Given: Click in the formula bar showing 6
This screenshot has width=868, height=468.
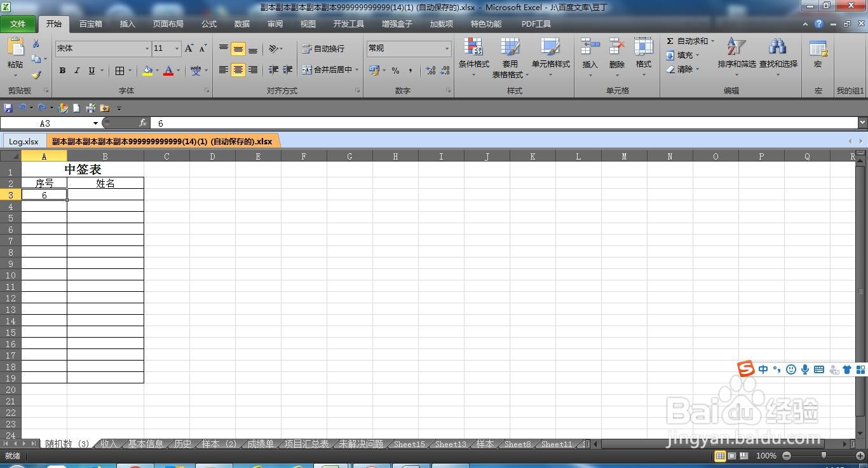Looking at the screenshot, I should (505, 123).
